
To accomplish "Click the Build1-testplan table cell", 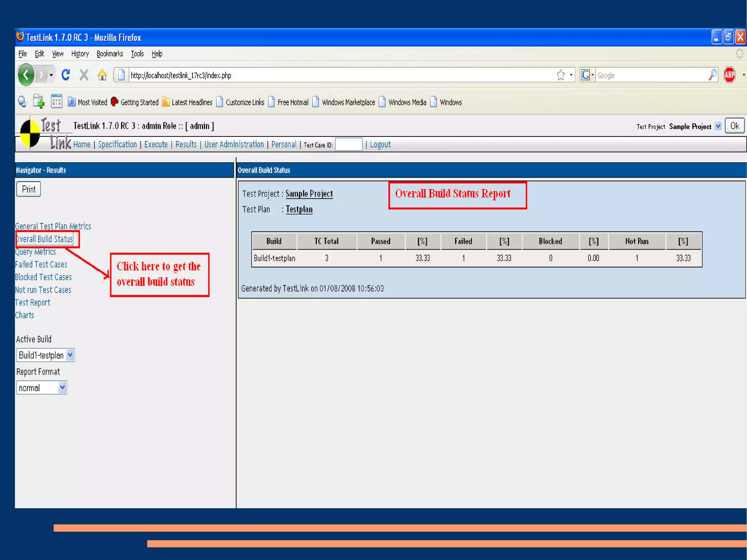I will click(274, 258).
